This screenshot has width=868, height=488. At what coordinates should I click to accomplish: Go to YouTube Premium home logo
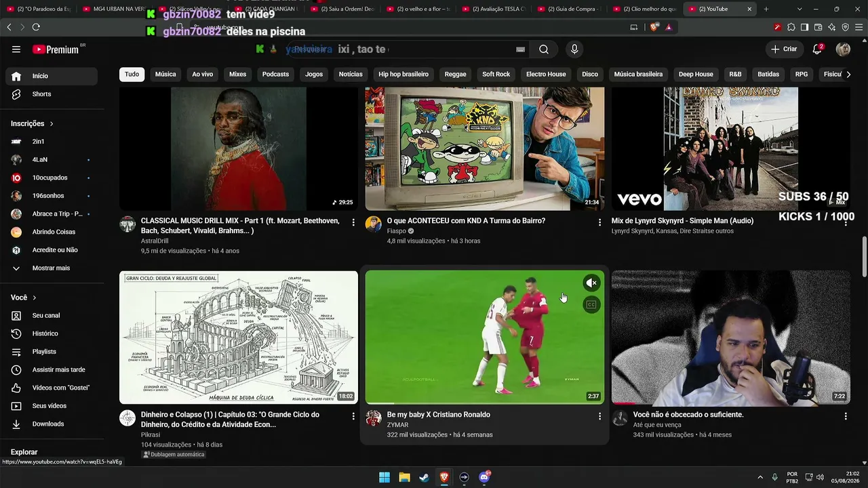point(56,49)
